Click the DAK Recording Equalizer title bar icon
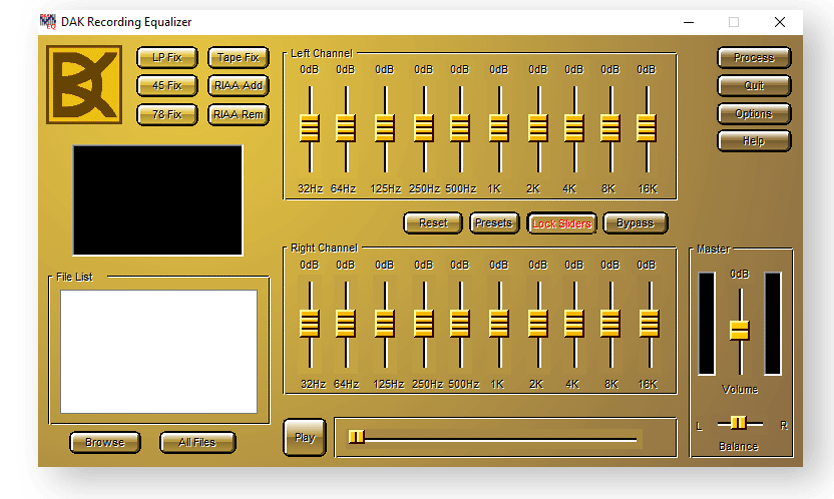The width and height of the screenshot is (834, 499). coord(48,22)
